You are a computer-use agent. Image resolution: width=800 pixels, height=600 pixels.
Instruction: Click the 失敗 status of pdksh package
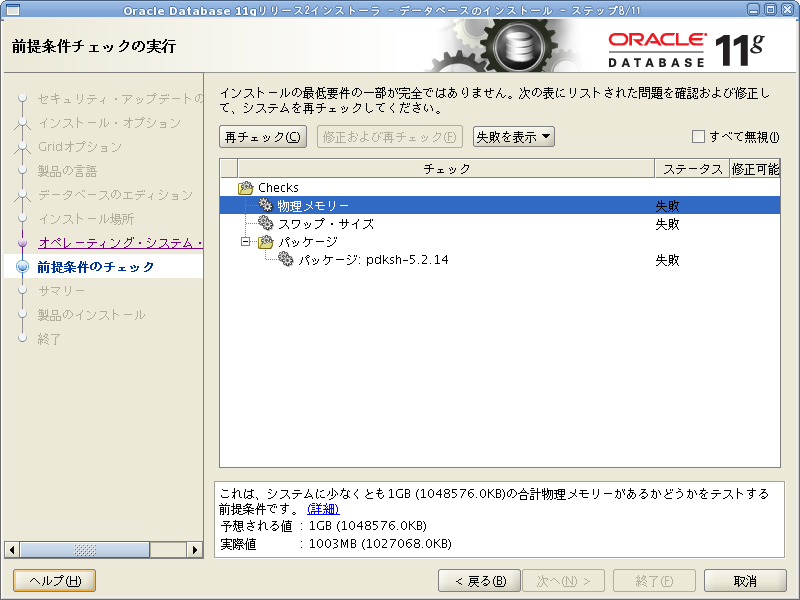[667, 260]
